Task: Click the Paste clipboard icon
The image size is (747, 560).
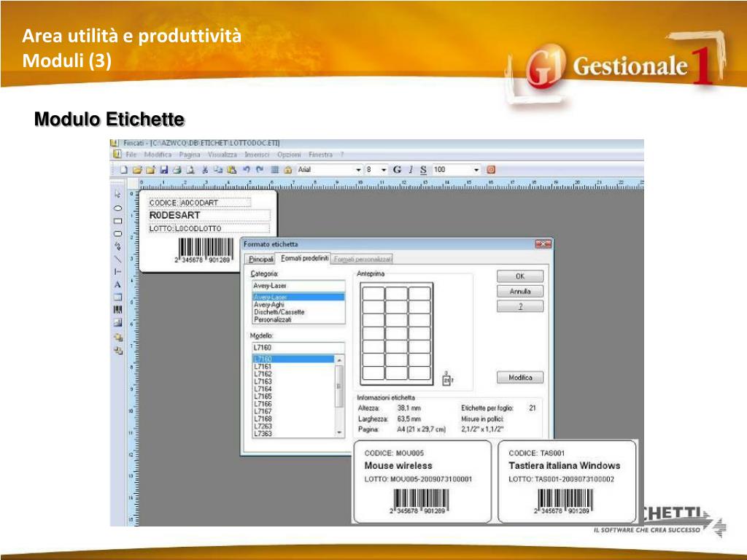Action: pyautogui.click(x=232, y=169)
